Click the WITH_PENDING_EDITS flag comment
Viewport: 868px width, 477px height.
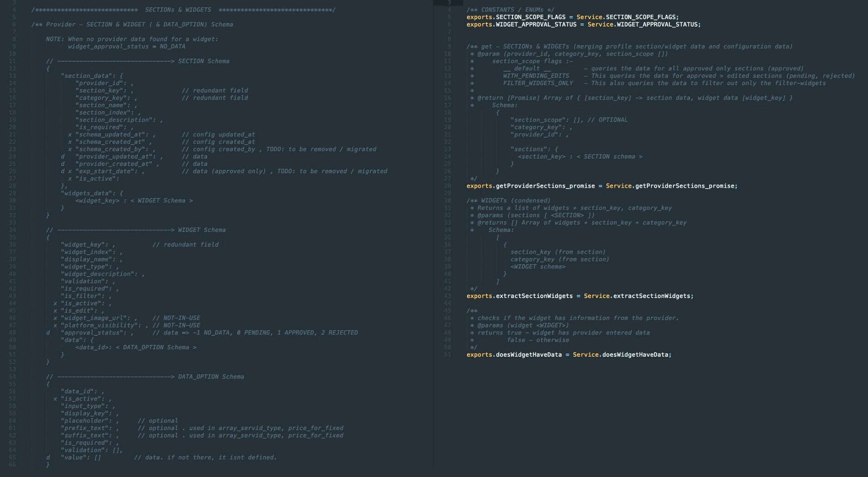tap(536, 76)
